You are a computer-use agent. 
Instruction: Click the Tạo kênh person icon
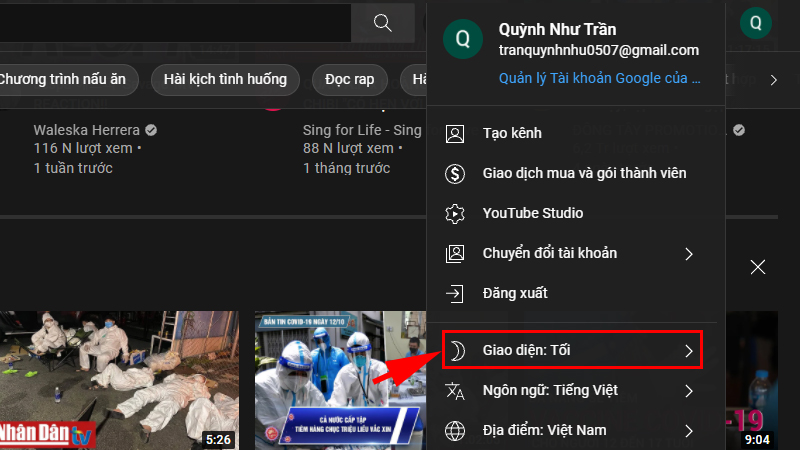(455, 134)
